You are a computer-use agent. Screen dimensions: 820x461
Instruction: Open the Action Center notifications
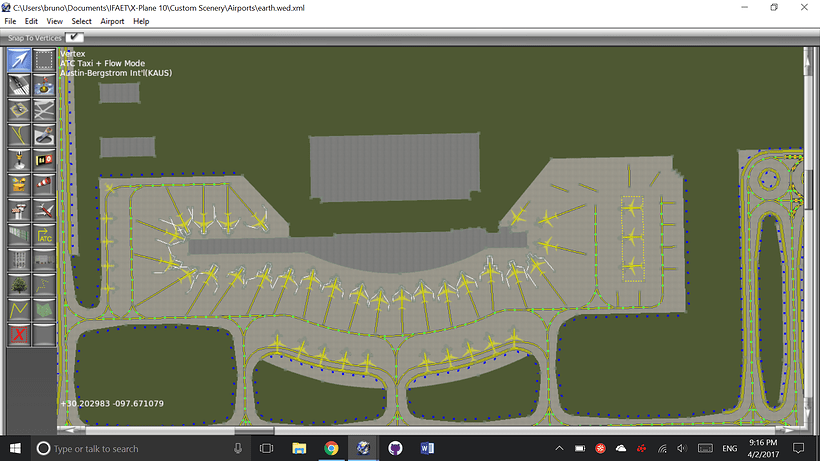coord(799,448)
